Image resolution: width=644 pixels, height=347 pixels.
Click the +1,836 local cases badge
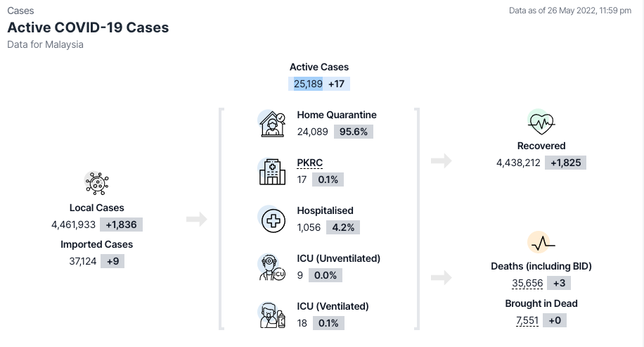coord(122,225)
